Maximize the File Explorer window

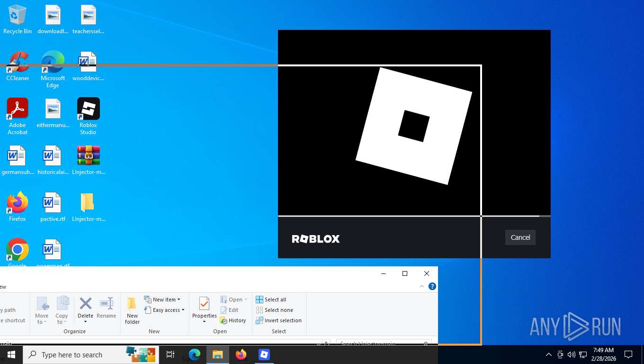point(405,273)
